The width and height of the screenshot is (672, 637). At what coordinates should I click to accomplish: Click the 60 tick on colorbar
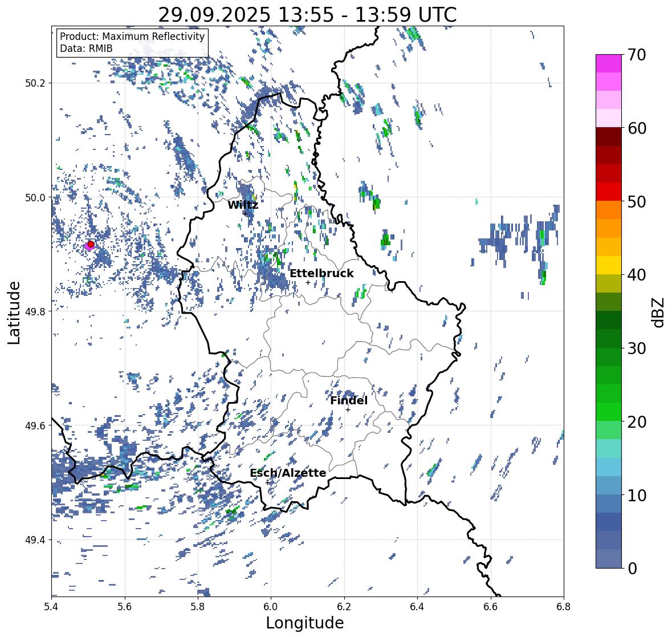637,128
